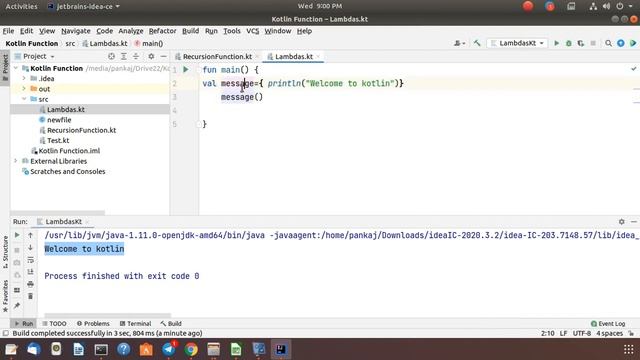Click the scroll-down arrow in Run panel

pyautogui.click(x=30, y=247)
